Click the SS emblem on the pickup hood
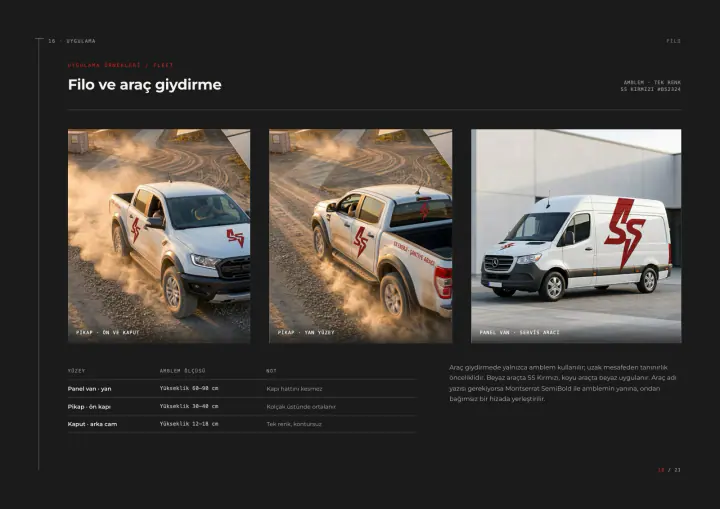Image resolution: width=720 pixels, height=509 pixels. click(236, 238)
